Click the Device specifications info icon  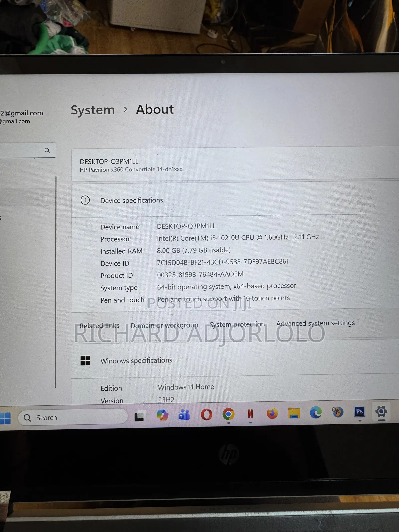[85, 200]
